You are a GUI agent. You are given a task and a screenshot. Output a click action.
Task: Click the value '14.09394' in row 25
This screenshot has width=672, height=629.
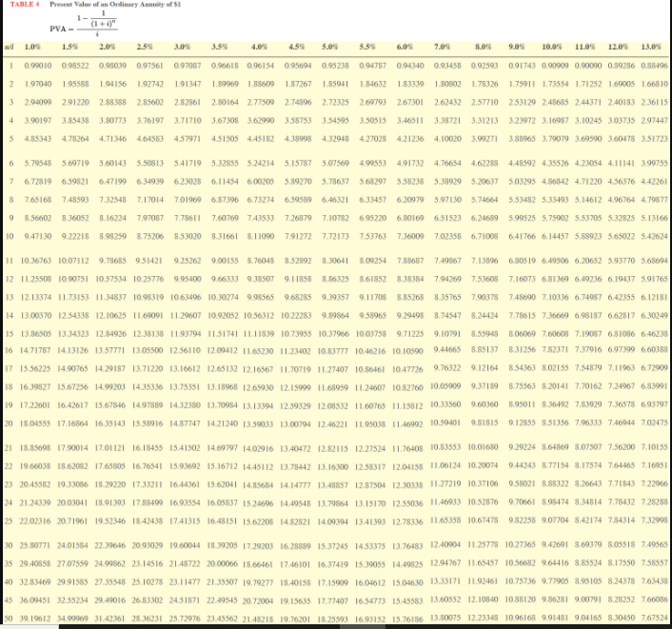pos(333,521)
